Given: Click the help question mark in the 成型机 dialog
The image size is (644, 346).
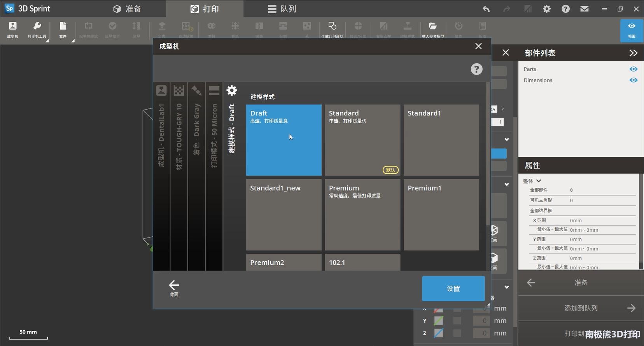Looking at the screenshot, I should [476, 69].
